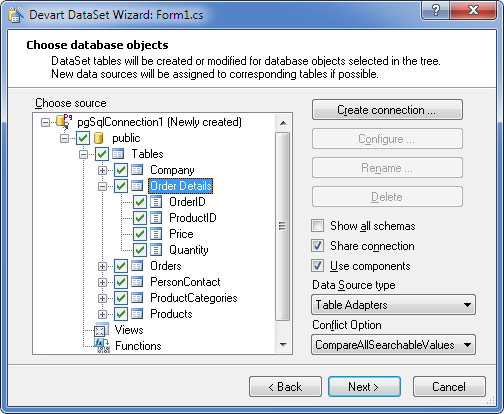
Task: Go back with the Back button
Action: (x=285, y=387)
